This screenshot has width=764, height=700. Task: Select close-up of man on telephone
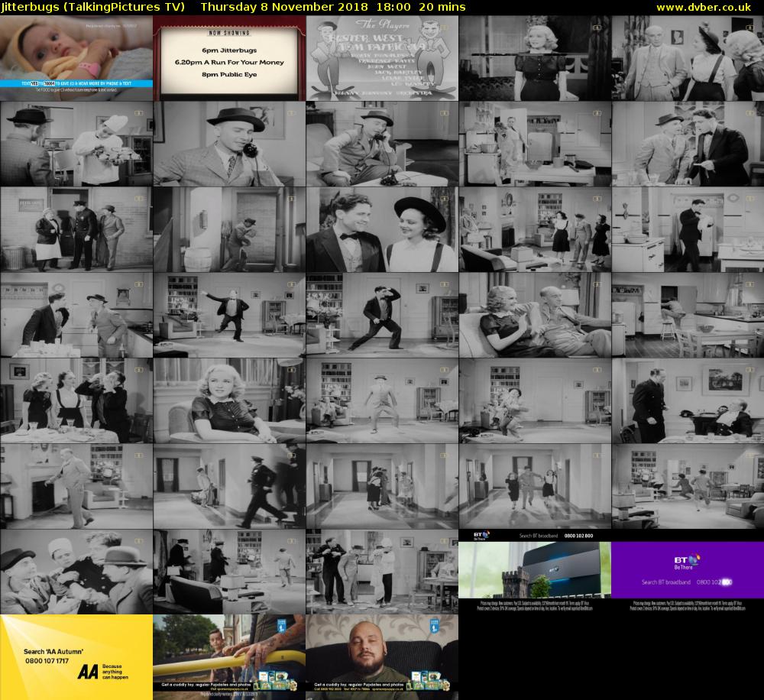click(229, 144)
